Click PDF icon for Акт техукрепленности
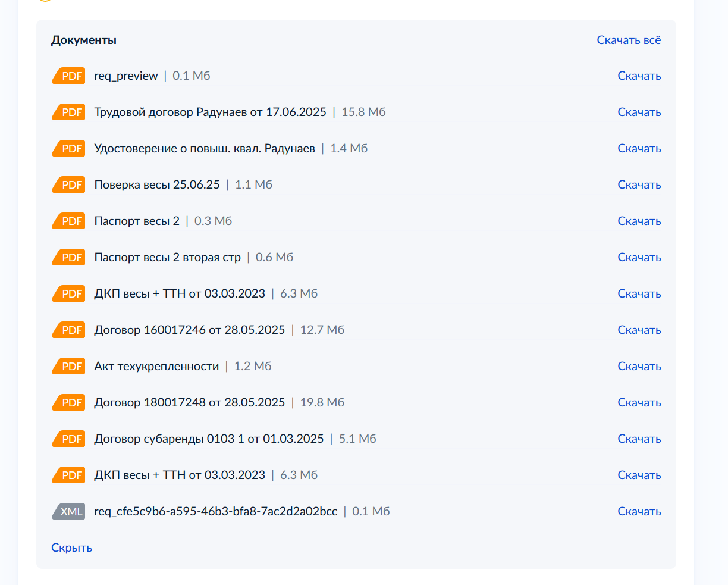The width and height of the screenshot is (728, 585). coord(68,366)
